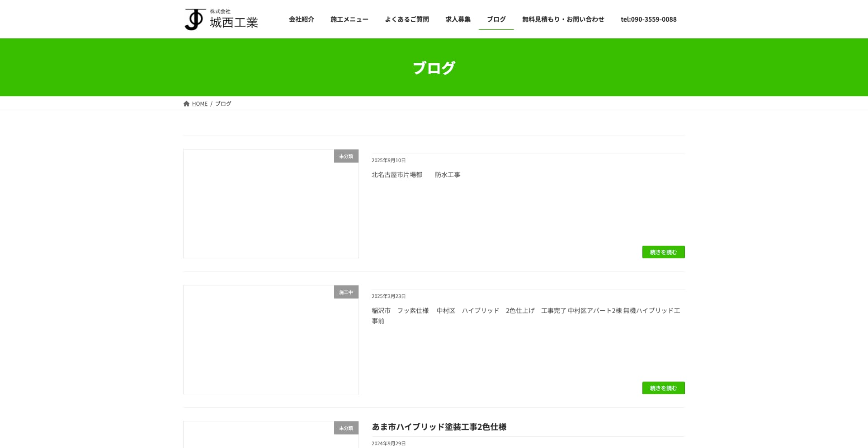Open 無料見積もり・お問い合わせ page
This screenshot has width=868, height=448.
(x=563, y=19)
